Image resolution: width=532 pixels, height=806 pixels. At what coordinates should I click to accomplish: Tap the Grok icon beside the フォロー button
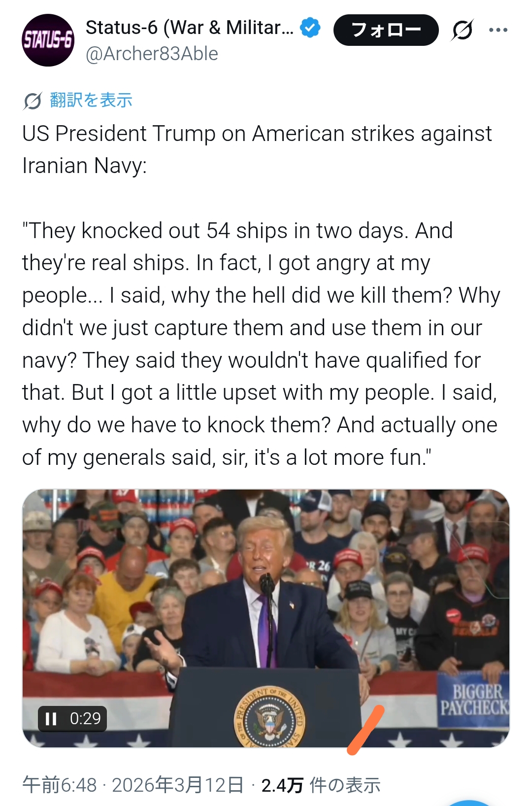tap(462, 30)
